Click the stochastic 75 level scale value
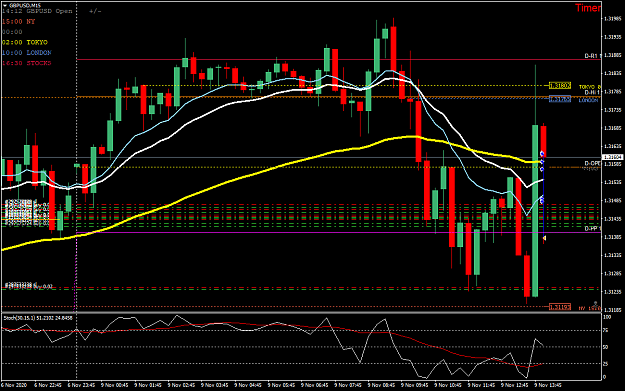The height and width of the screenshot is (391, 625). [x=605, y=330]
